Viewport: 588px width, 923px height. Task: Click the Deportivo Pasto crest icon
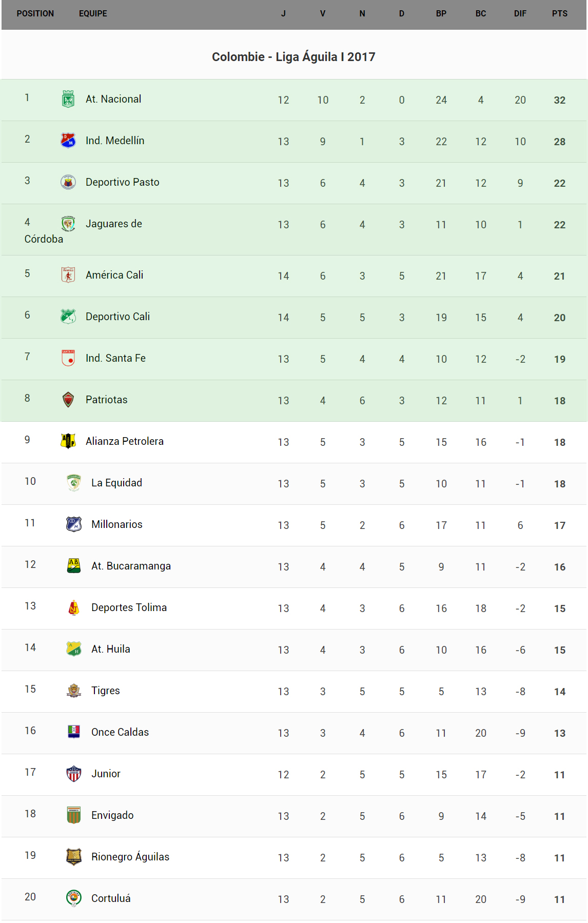(68, 182)
